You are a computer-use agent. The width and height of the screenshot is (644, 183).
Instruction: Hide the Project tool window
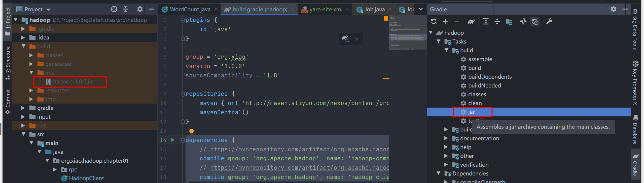(151, 9)
